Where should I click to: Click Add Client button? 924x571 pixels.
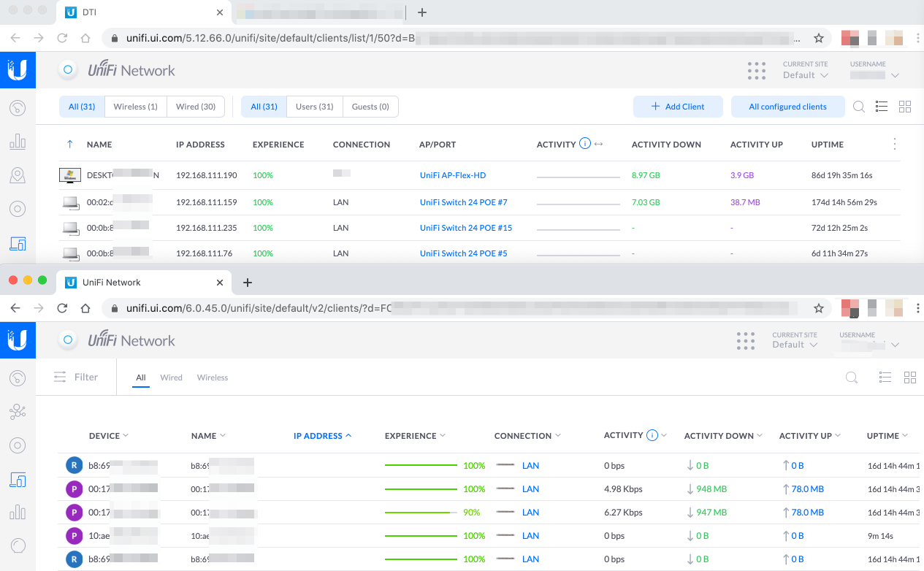[678, 107]
